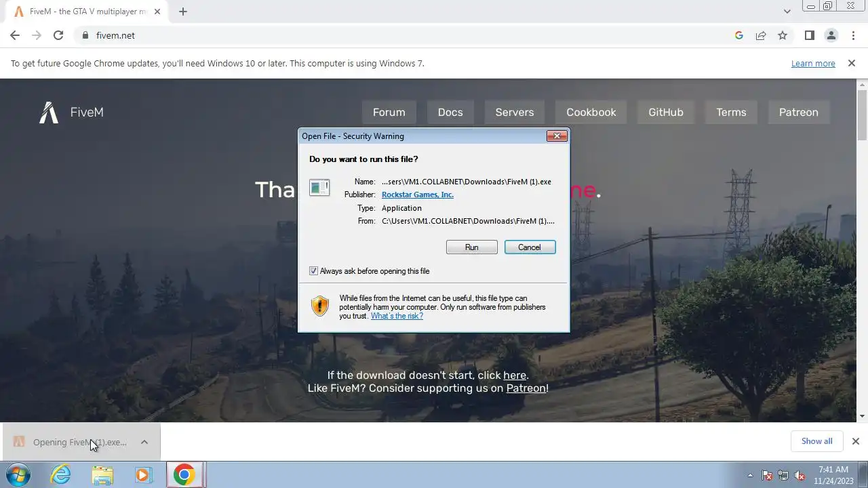Open Google icon in address bar
The width and height of the screenshot is (868, 488).
pyautogui.click(x=739, y=35)
